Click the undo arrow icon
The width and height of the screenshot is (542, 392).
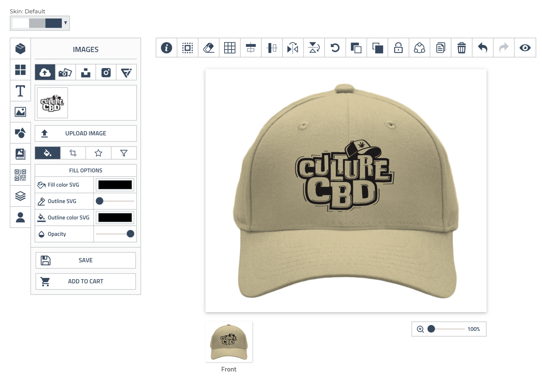pyautogui.click(x=482, y=48)
